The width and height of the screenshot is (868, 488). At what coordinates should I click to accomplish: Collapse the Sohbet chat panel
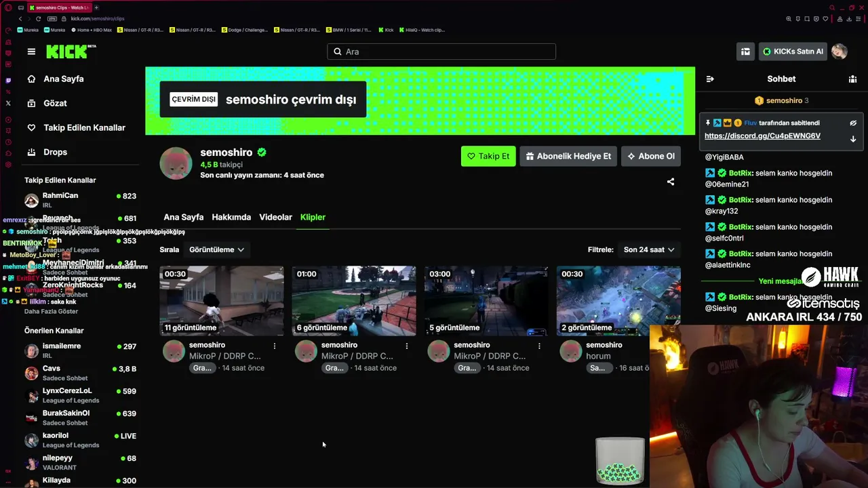click(x=710, y=79)
